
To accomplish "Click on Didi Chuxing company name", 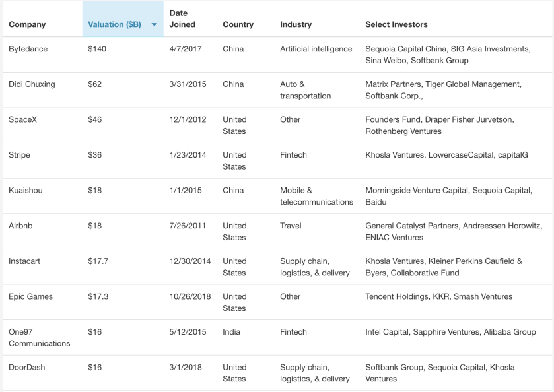I will pos(32,84).
